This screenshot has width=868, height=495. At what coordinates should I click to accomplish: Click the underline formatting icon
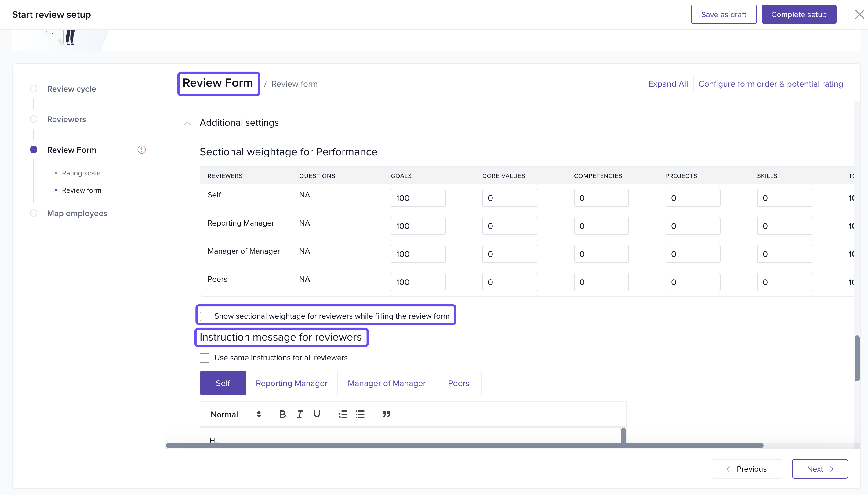(317, 414)
